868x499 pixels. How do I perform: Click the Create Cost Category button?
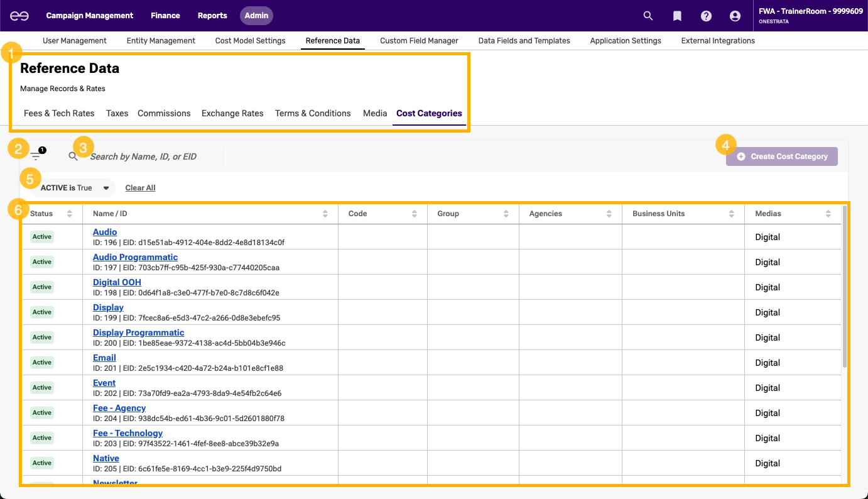point(782,156)
